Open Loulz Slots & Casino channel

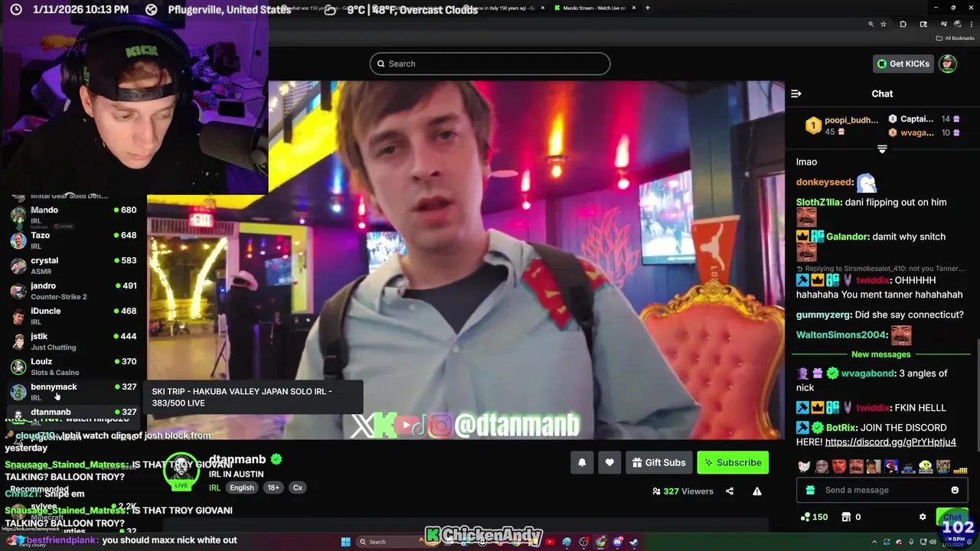click(x=73, y=366)
